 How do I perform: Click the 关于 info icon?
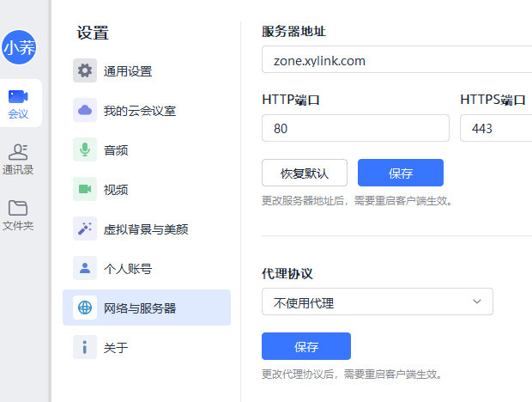(85, 347)
